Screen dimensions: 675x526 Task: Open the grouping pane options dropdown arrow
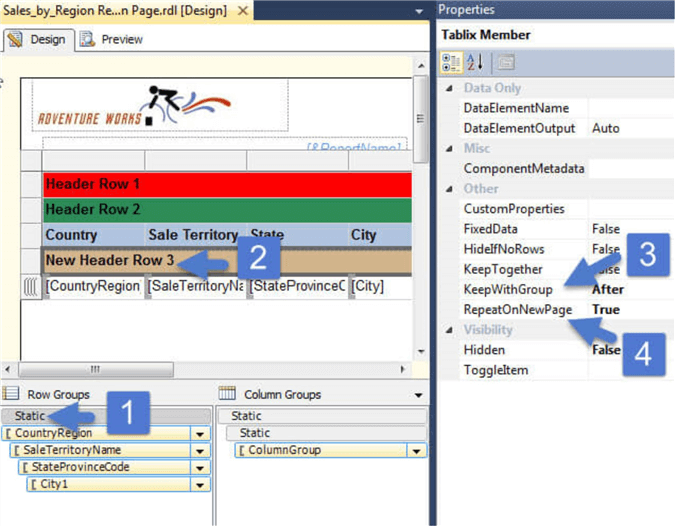coord(418,395)
